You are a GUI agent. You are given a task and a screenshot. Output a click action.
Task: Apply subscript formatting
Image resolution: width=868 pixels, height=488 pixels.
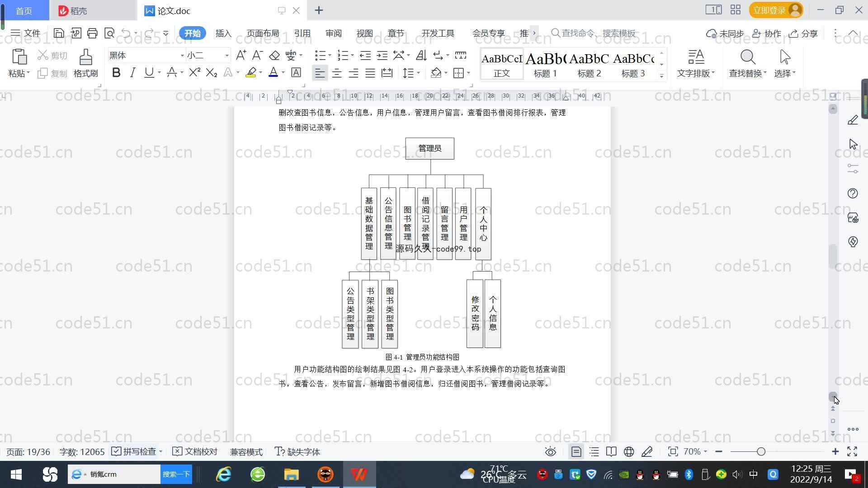[211, 72]
